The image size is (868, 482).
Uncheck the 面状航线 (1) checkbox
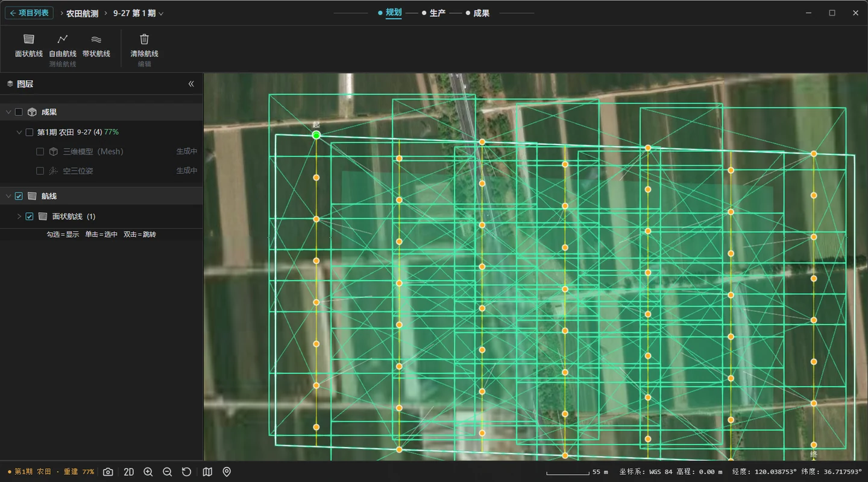point(30,216)
